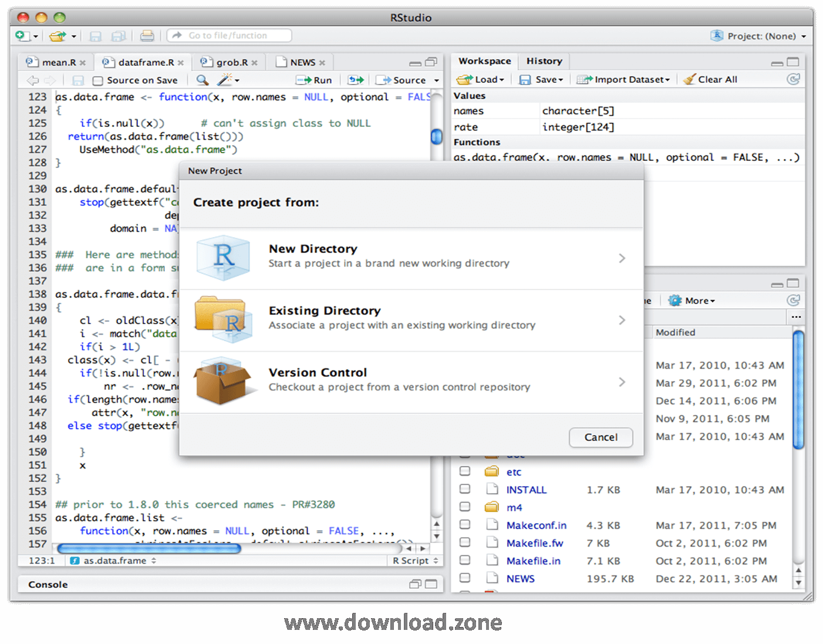This screenshot has width=823, height=644.
Task: Select Version Control project option
Action: tap(411, 382)
